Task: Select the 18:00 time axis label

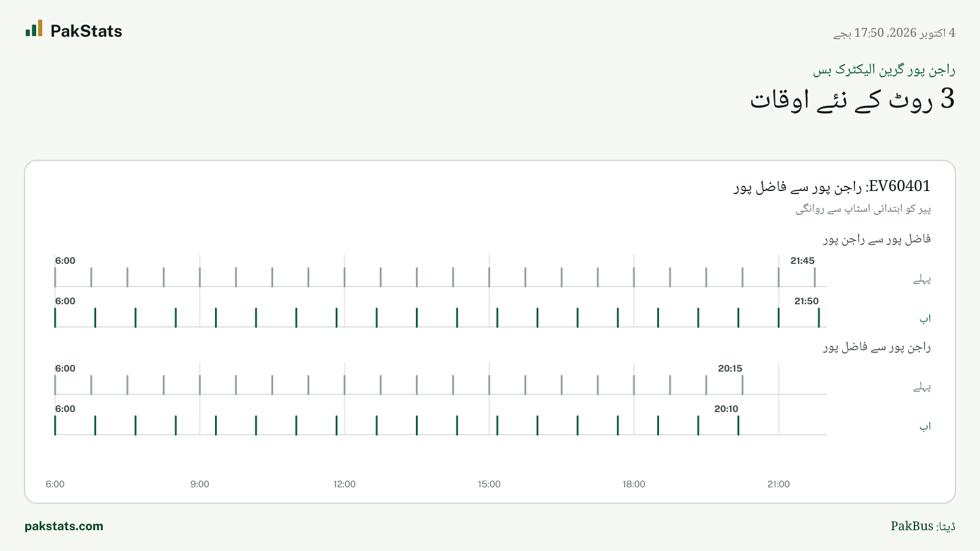Action: pyautogui.click(x=634, y=484)
